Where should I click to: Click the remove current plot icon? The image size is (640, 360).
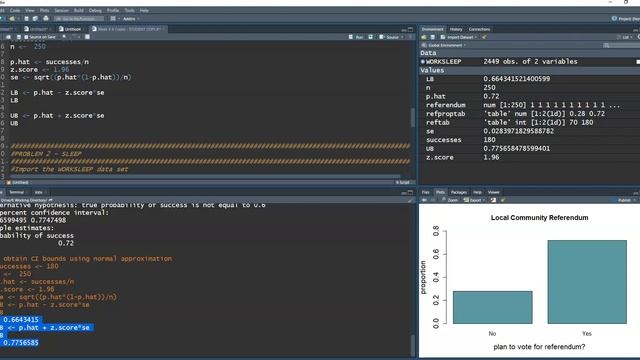click(x=493, y=200)
